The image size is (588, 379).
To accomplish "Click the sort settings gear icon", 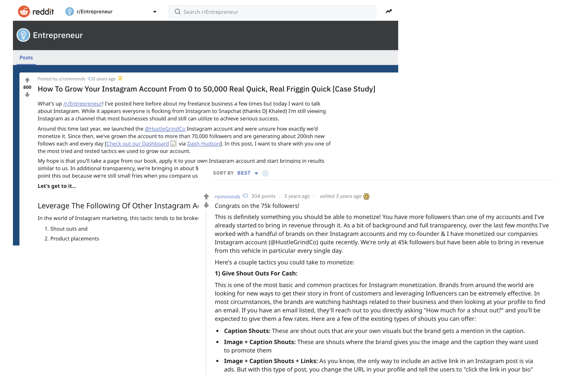I will click(265, 173).
